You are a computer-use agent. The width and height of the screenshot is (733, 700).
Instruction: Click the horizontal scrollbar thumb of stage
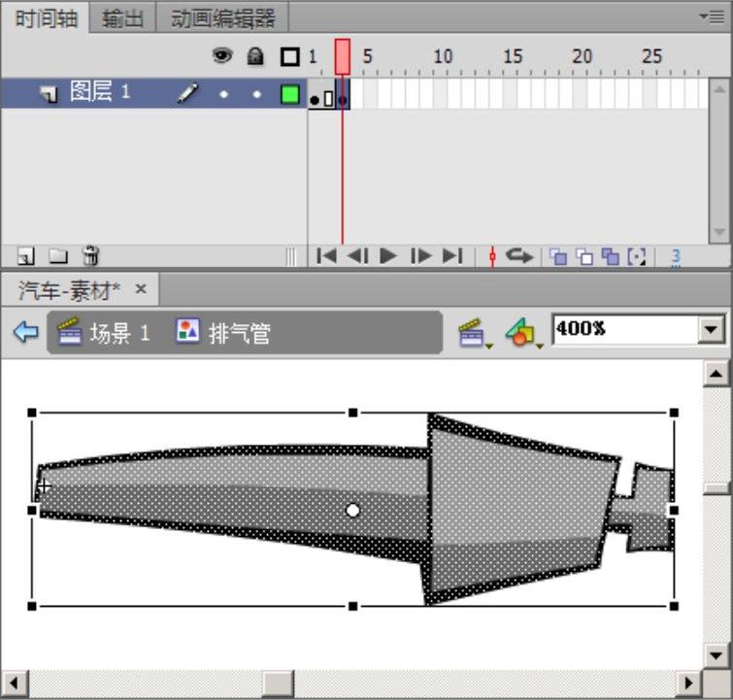click(278, 683)
